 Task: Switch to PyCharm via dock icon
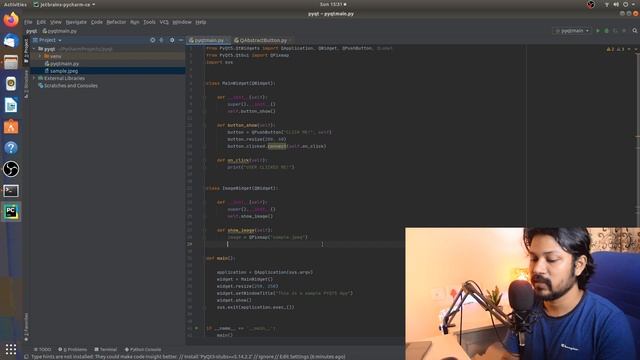coord(11,212)
